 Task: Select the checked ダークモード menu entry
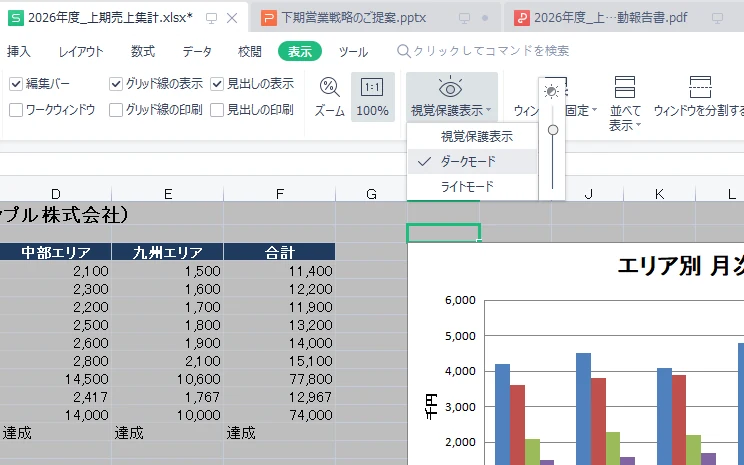pos(473,161)
